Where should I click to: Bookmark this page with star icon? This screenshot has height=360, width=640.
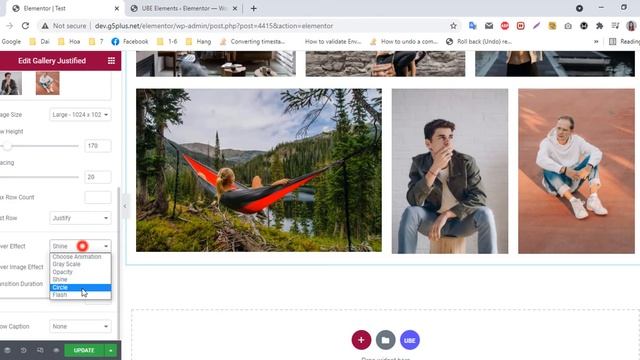pos(453,26)
